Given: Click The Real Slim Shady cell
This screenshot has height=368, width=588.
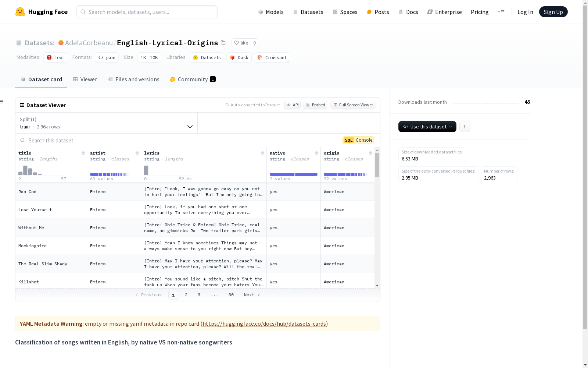Looking at the screenshot, I should tap(51, 264).
